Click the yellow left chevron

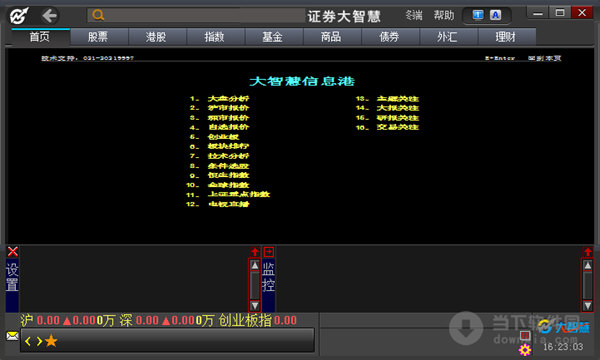click(28, 341)
